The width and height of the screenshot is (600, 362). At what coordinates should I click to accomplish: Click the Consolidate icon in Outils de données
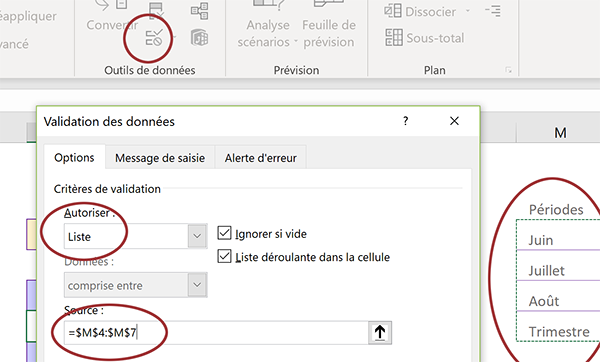click(199, 11)
